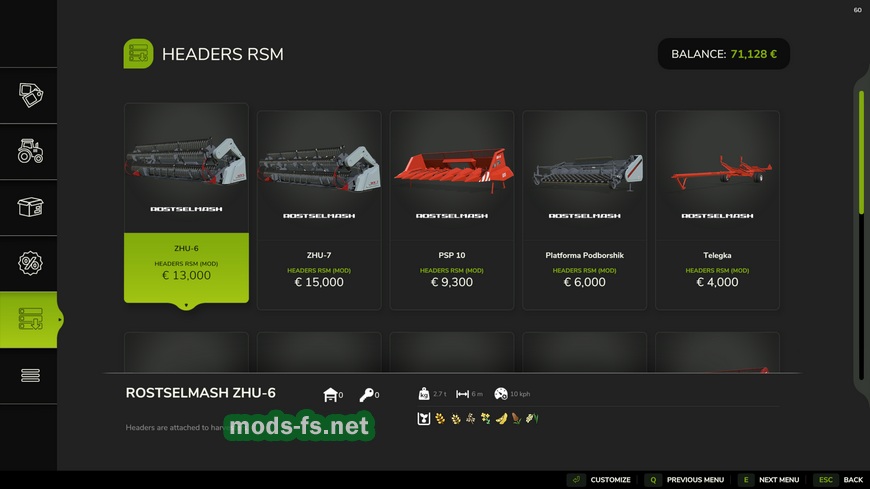
Task: Open the box objects sidebar category
Action: pos(31,207)
